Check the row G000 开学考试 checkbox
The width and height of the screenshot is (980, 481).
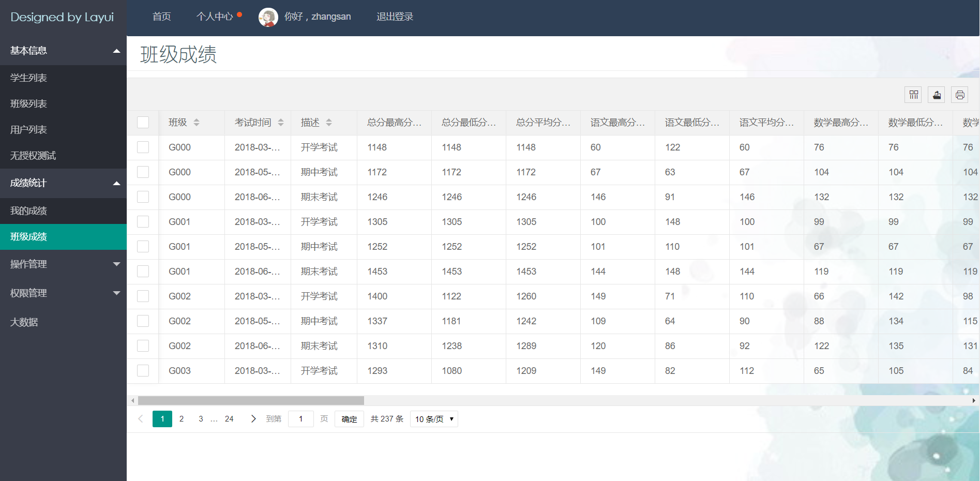click(143, 147)
